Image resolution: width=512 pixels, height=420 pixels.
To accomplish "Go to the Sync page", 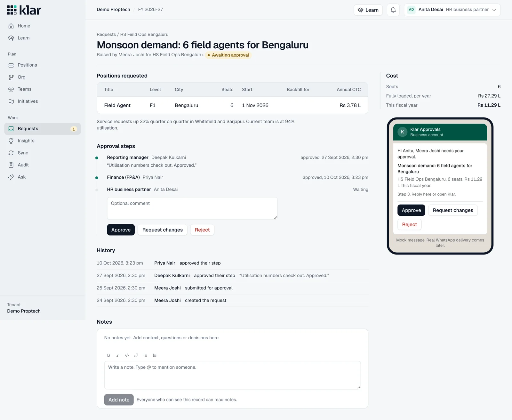I will tap(42, 153).
